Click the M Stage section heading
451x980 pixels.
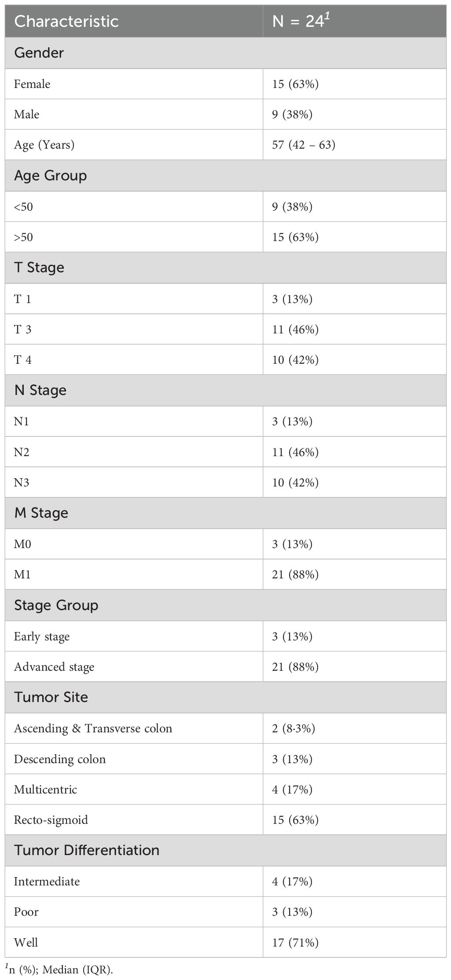pos(41,513)
